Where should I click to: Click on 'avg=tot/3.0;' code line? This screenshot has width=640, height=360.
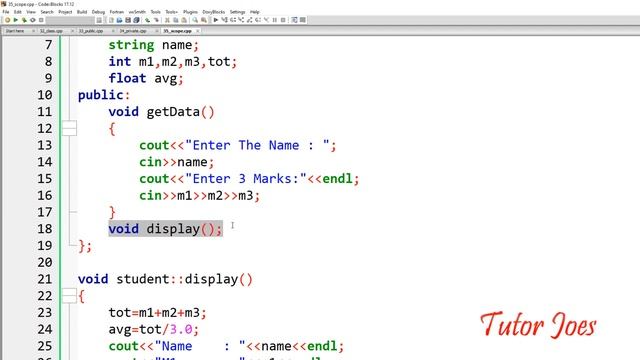tap(154, 329)
